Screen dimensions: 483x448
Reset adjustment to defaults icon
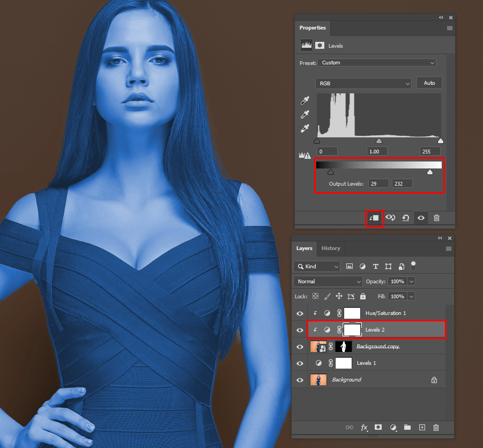[x=406, y=218]
